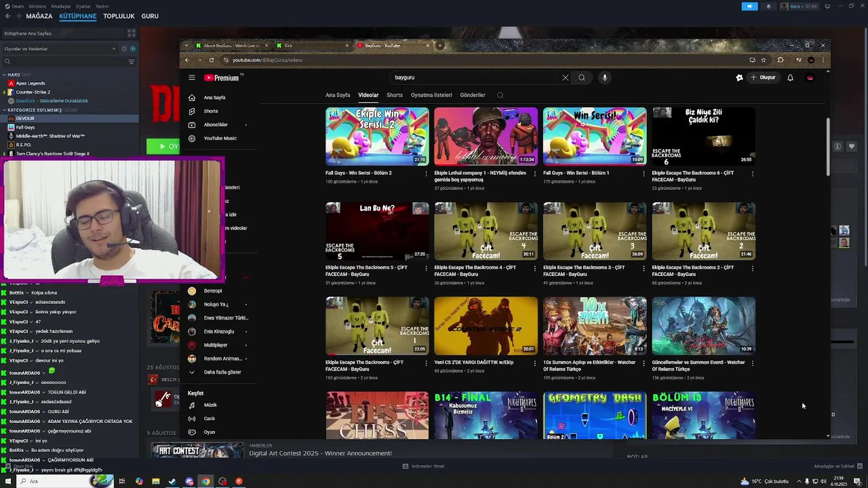The width and height of the screenshot is (868, 488).
Task: Open Shorts in YouTube sidebar
Action: pyautogui.click(x=210, y=111)
